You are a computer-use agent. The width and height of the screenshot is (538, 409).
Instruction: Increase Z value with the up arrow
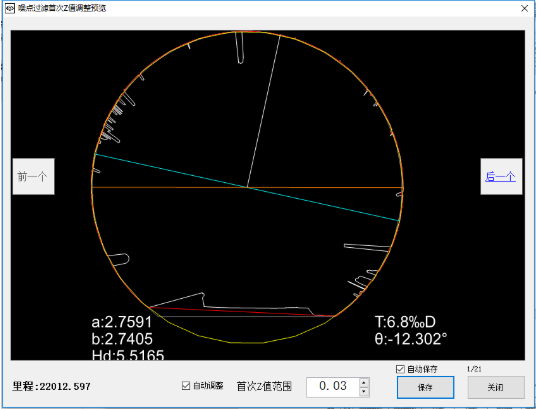[364, 382]
